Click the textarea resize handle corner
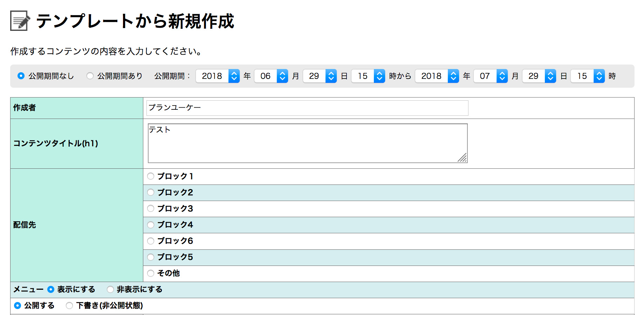644x315 pixels. point(463,158)
